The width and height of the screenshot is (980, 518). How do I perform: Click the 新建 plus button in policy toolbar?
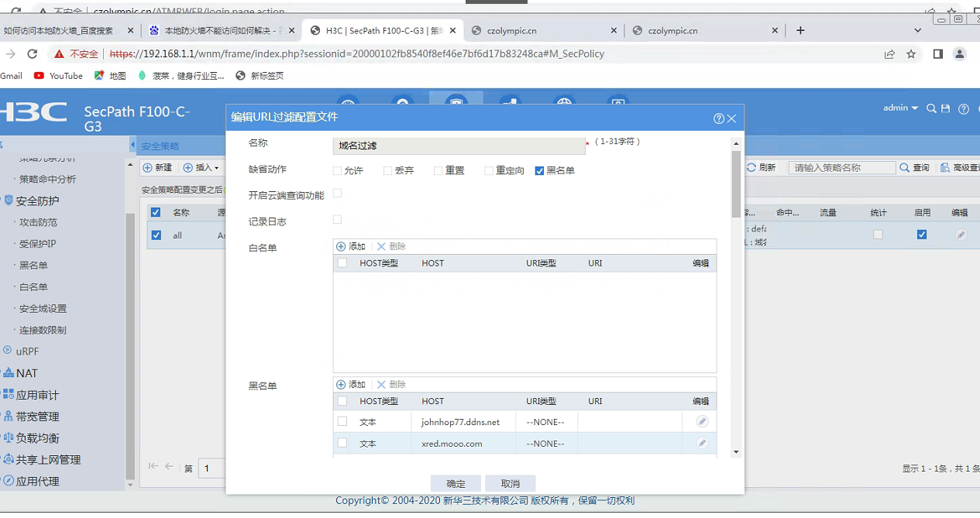157,167
